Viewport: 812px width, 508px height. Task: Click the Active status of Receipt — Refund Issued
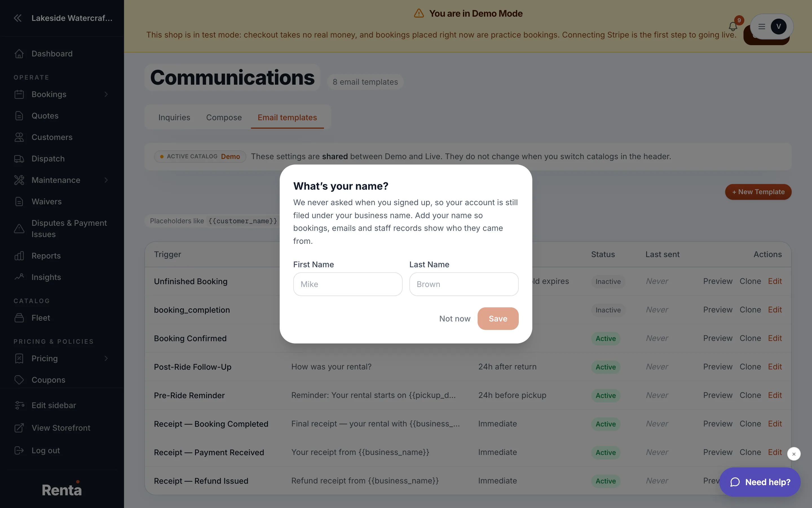click(x=606, y=481)
